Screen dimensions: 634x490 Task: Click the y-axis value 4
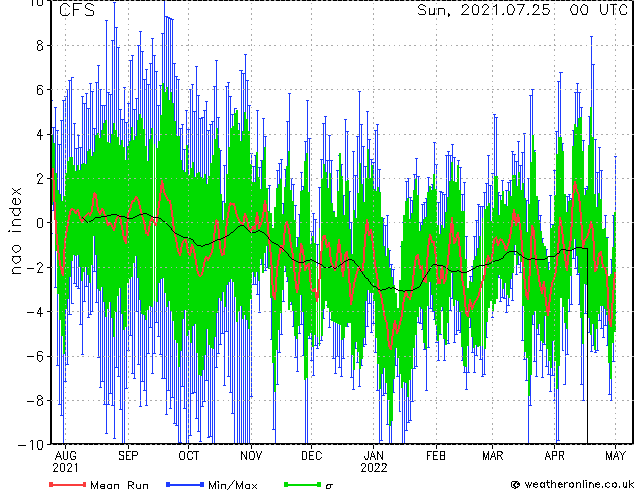[x=40, y=134]
